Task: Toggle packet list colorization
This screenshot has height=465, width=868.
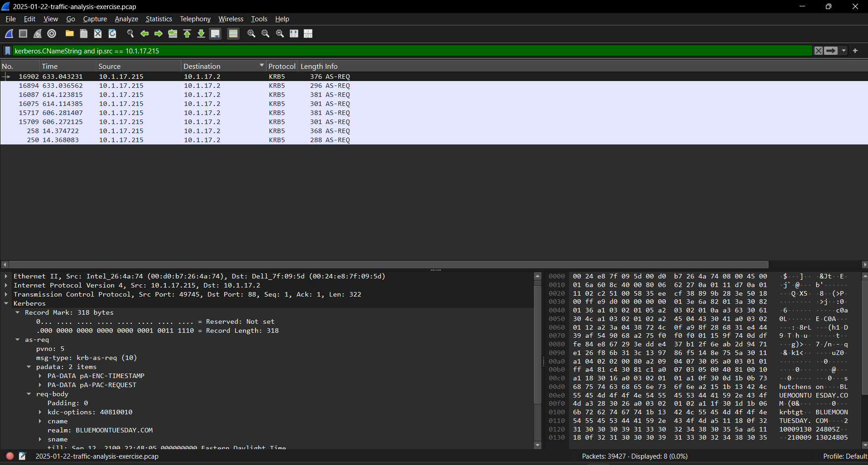Action: tap(233, 34)
